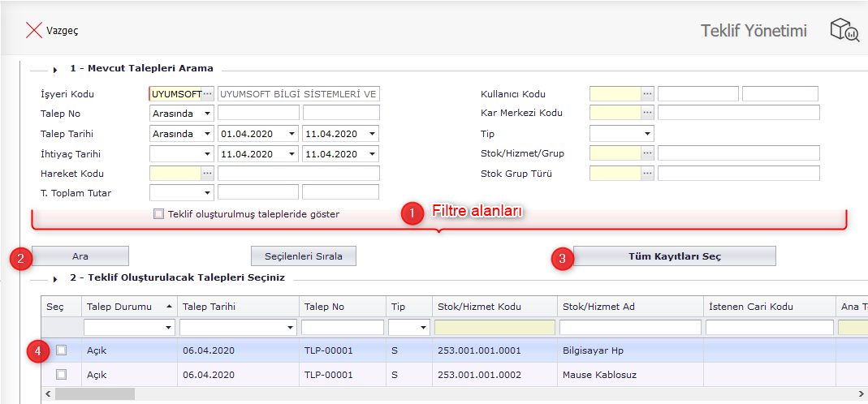Click the Stok/Hizmet Ad column header
Viewport: 868px width, 404px height.
click(x=629, y=307)
